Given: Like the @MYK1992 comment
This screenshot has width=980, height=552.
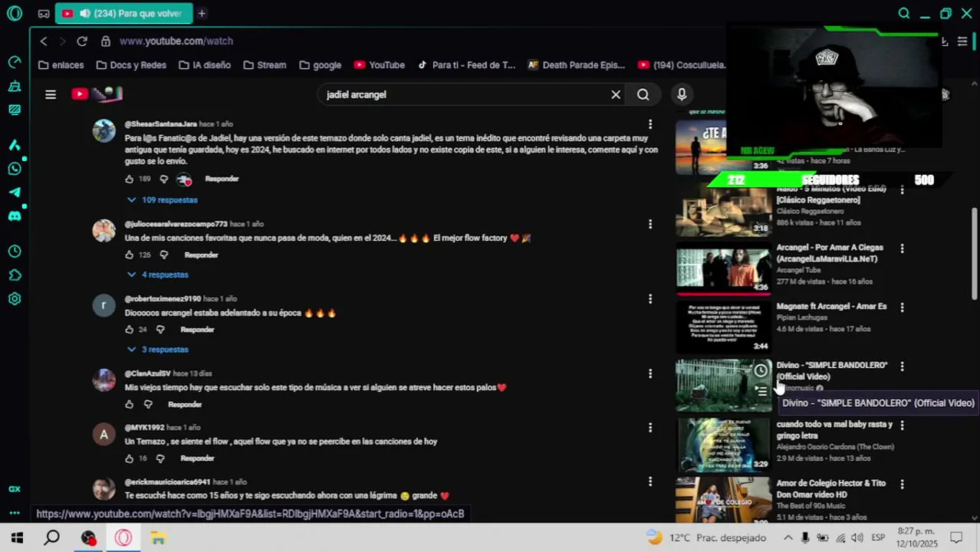Looking at the screenshot, I should 129,458.
